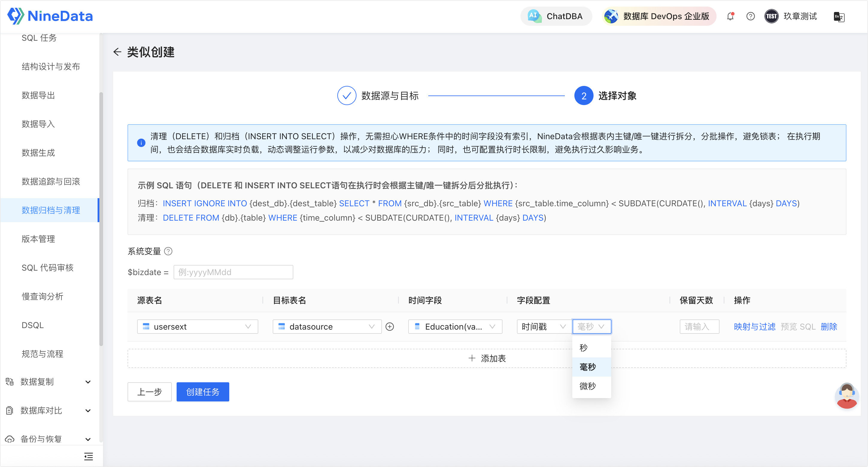Image resolution: width=868 pixels, height=467 pixels.
Task: Show the 系统变量 help tooltip icon
Action: click(x=168, y=251)
